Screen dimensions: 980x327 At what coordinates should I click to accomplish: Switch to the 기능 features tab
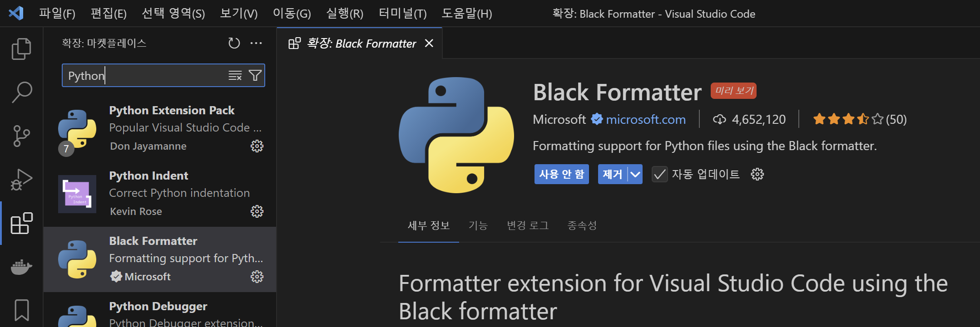click(478, 225)
